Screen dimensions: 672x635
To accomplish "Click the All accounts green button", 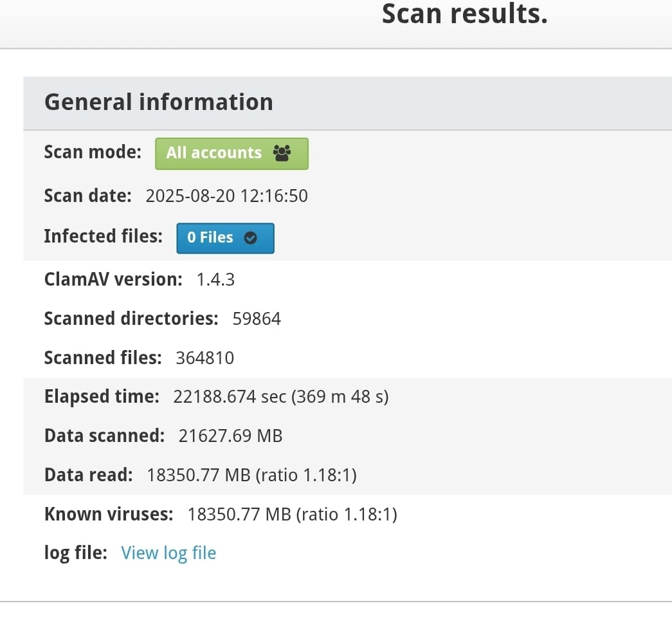I will (x=232, y=154).
